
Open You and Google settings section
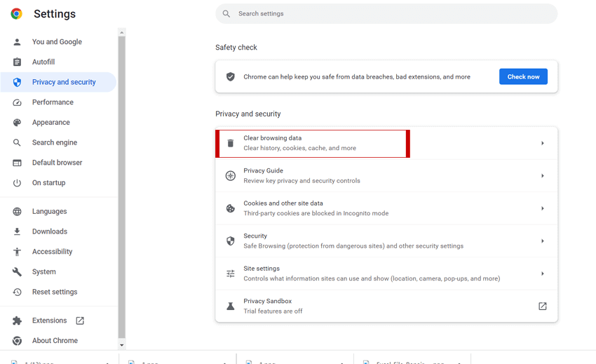(58, 42)
